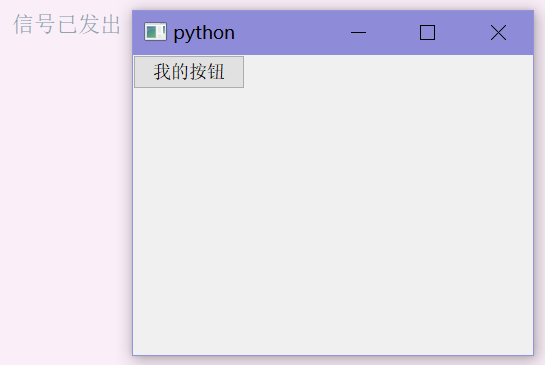Click the bottom-left corner of the python window
The height and width of the screenshot is (365, 545).
click(x=133, y=355)
